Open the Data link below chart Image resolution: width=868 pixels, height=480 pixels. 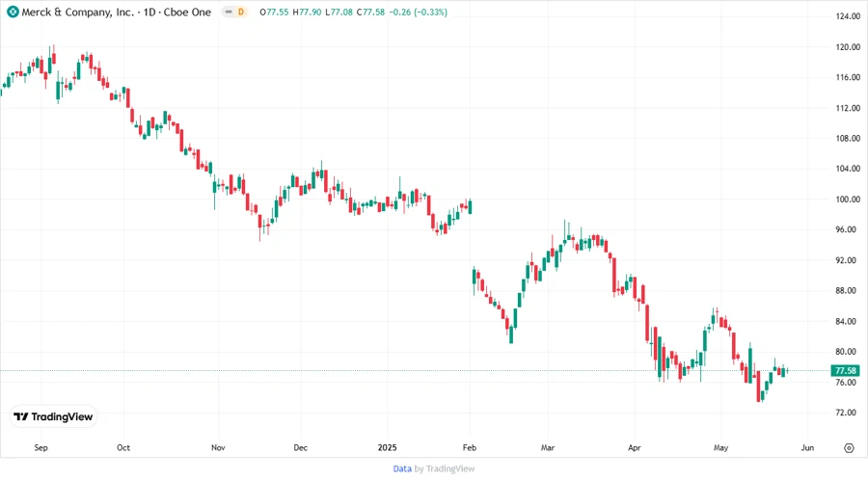click(x=402, y=469)
